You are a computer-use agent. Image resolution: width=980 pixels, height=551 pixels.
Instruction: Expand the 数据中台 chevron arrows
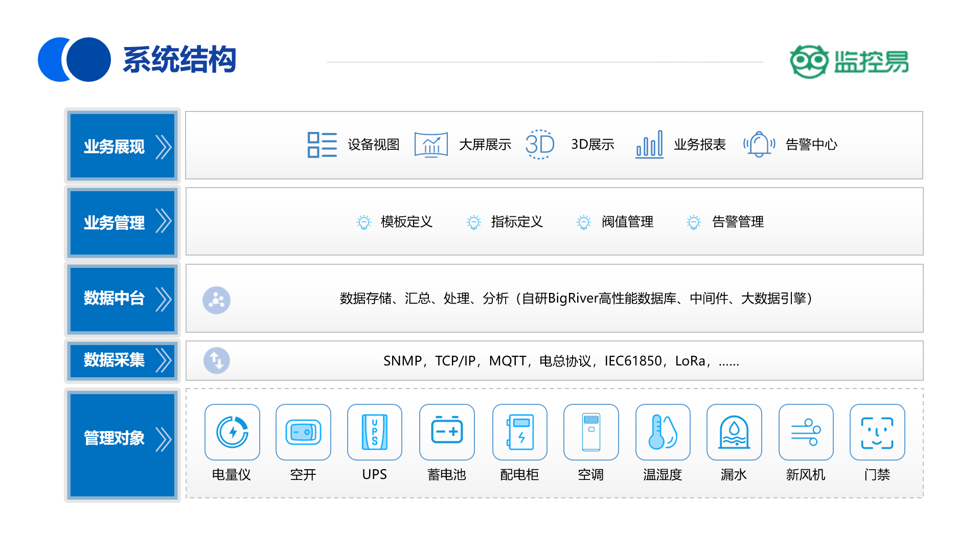164,299
